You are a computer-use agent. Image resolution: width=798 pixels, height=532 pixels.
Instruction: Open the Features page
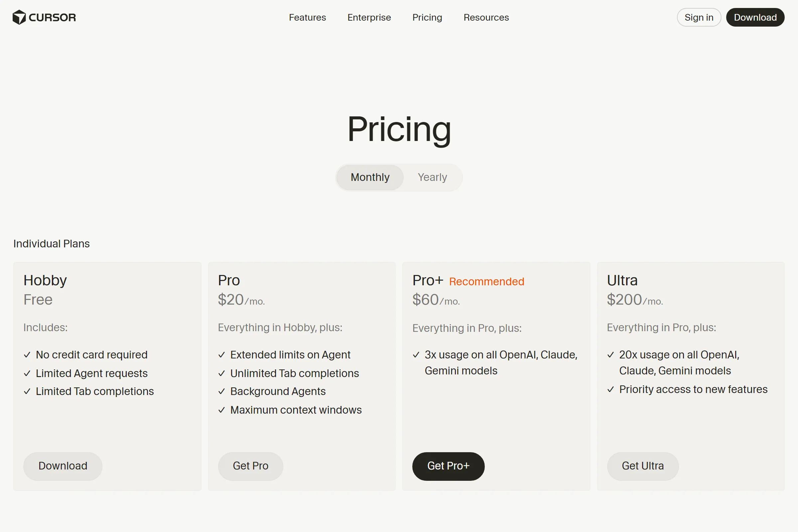tap(307, 17)
